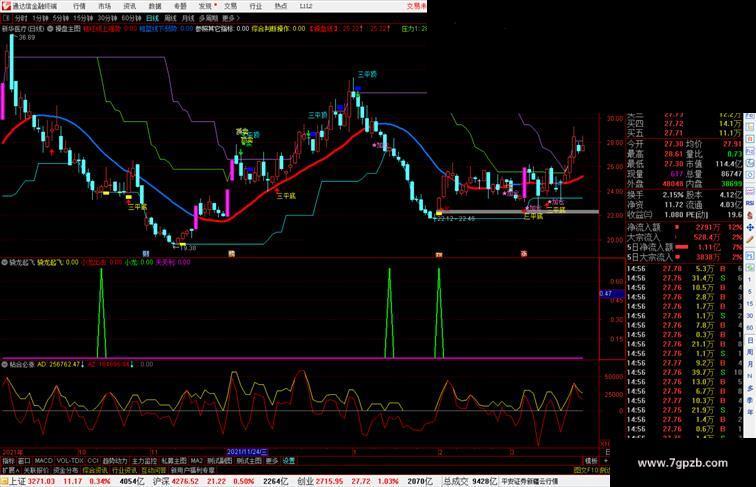Select the highlighted 日线 period
The image size is (756, 487).
pyautogui.click(x=152, y=18)
